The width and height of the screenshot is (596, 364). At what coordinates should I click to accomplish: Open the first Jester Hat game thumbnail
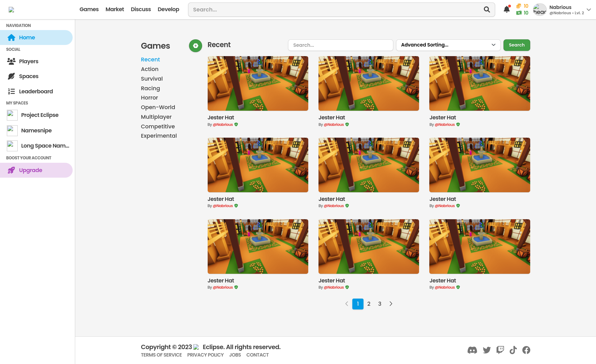pyautogui.click(x=258, y=83)
